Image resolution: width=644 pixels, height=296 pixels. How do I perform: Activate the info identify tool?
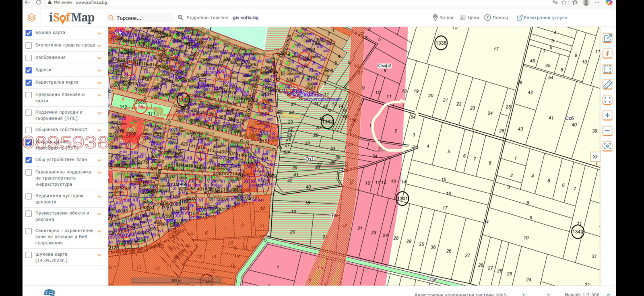click(607, 53)
